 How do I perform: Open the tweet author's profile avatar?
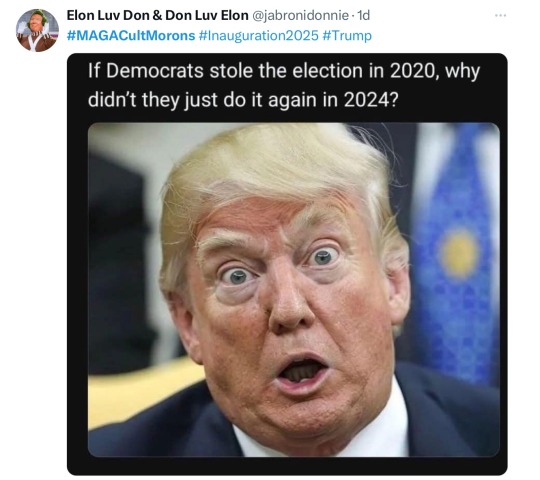tap(37, 30)
